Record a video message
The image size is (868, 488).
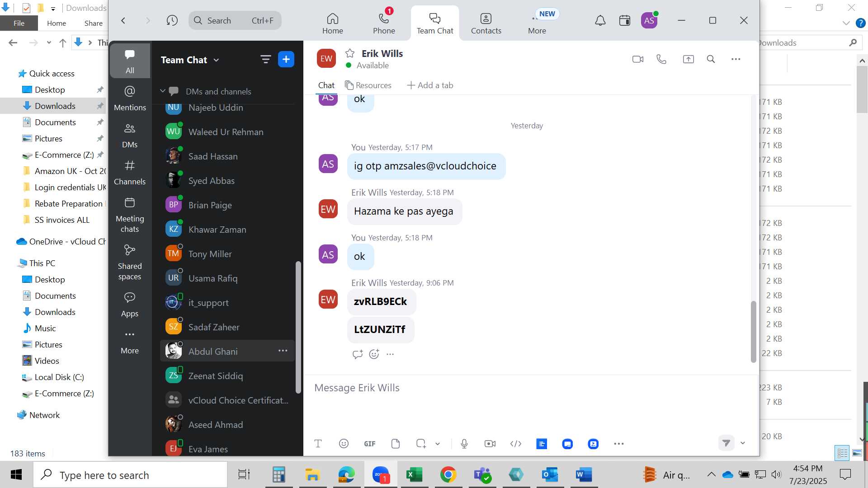tap(490, 444)
